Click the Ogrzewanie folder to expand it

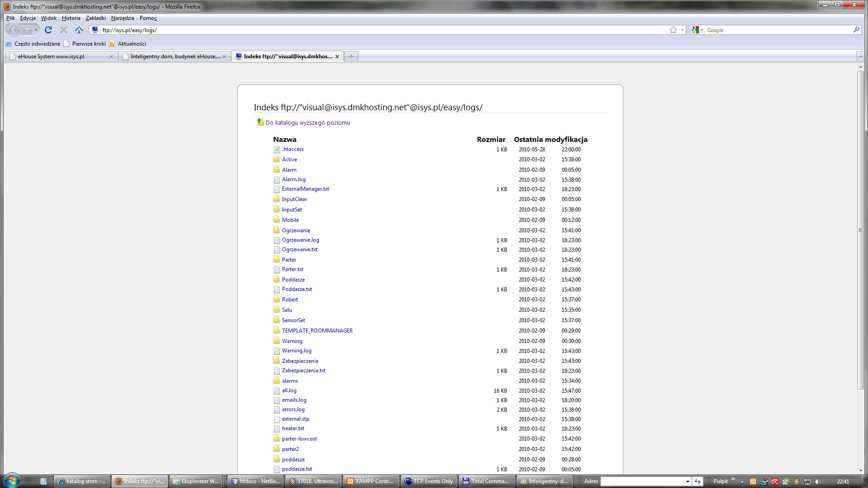point(295,230)
